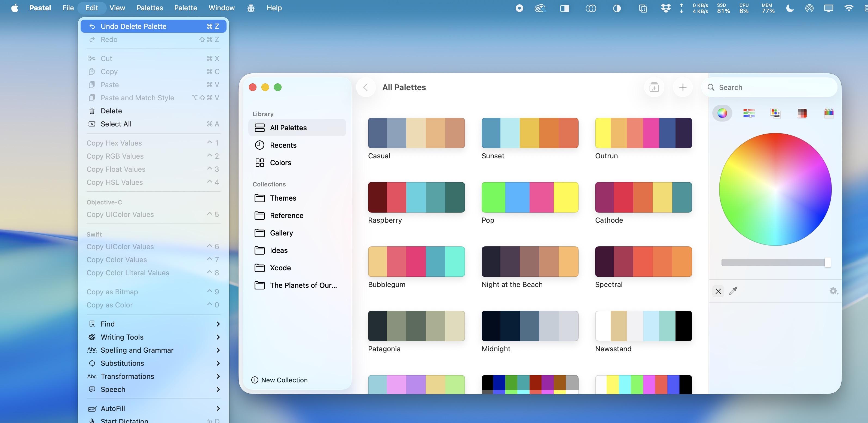The image size is (868, 423).
Task: Open the Palette menu
Action: (185, 8)
